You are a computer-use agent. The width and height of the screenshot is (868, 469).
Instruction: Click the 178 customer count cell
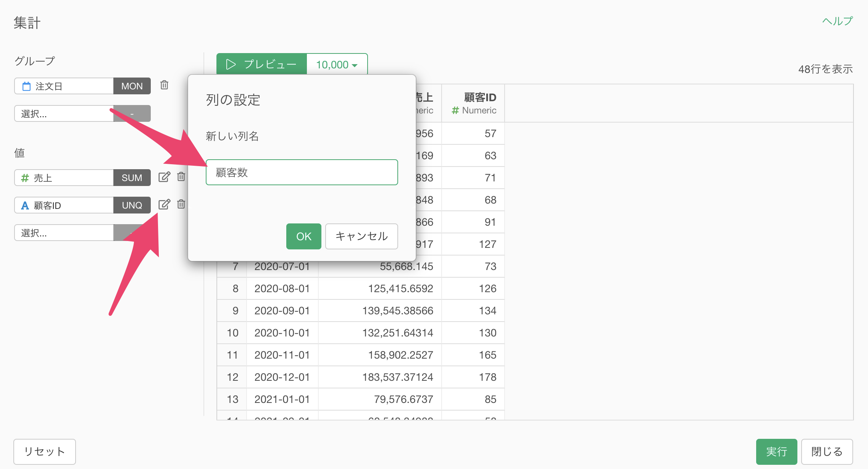point(473,377)
